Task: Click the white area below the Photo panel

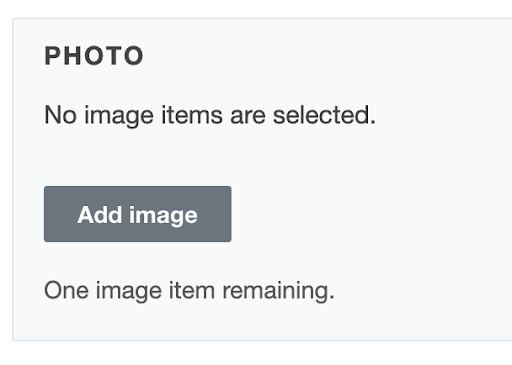Action: point(256,353)
